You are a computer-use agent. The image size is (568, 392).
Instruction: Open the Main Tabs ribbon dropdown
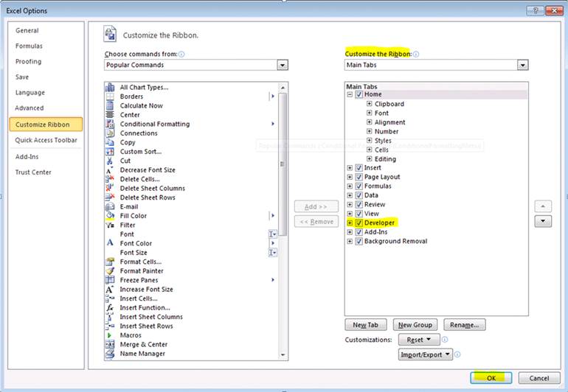click(x=522, y=65)
